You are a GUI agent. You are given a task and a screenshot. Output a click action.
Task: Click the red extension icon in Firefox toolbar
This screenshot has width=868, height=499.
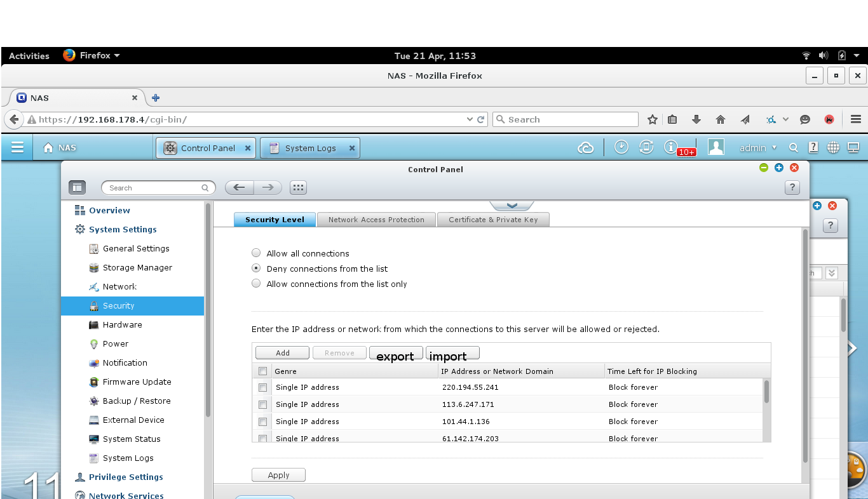[x=829, y=119]
